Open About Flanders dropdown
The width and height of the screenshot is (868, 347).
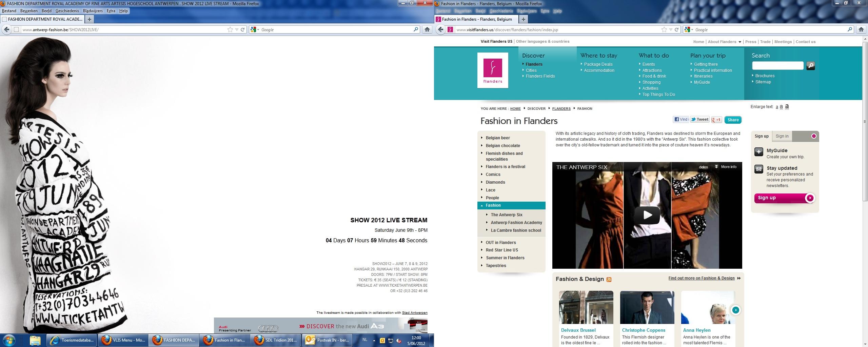tap(724, 42)
